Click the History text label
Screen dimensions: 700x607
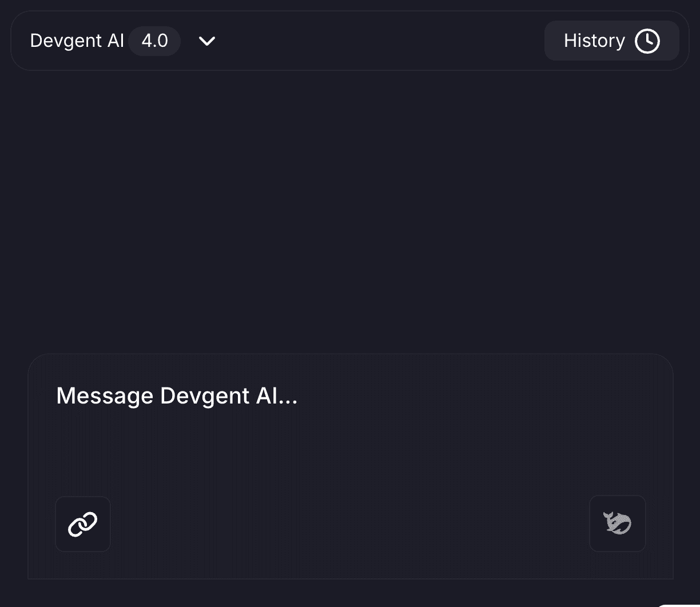pos(594,41)
